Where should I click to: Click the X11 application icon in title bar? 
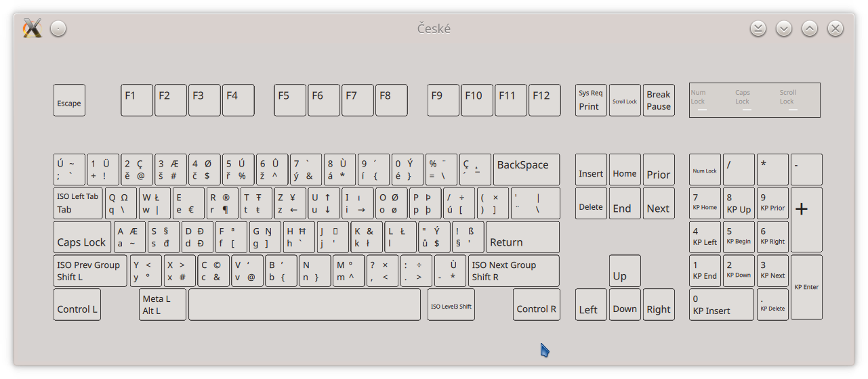pyautogui.click(x=33, y=28)
